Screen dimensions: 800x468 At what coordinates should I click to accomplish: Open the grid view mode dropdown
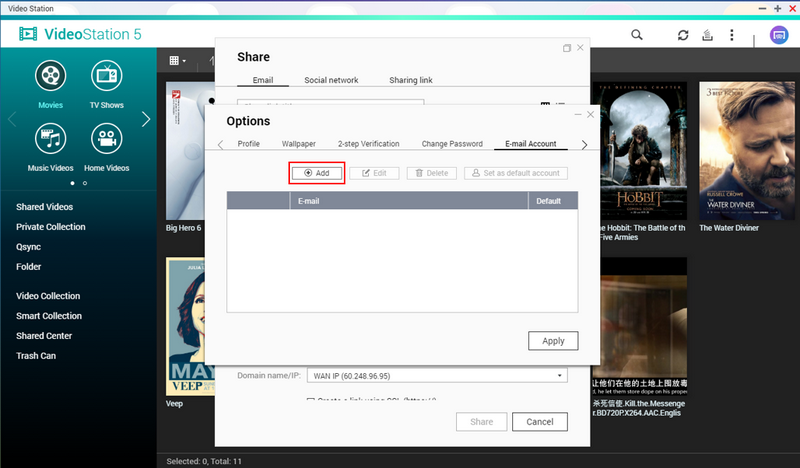pos(177,61)
